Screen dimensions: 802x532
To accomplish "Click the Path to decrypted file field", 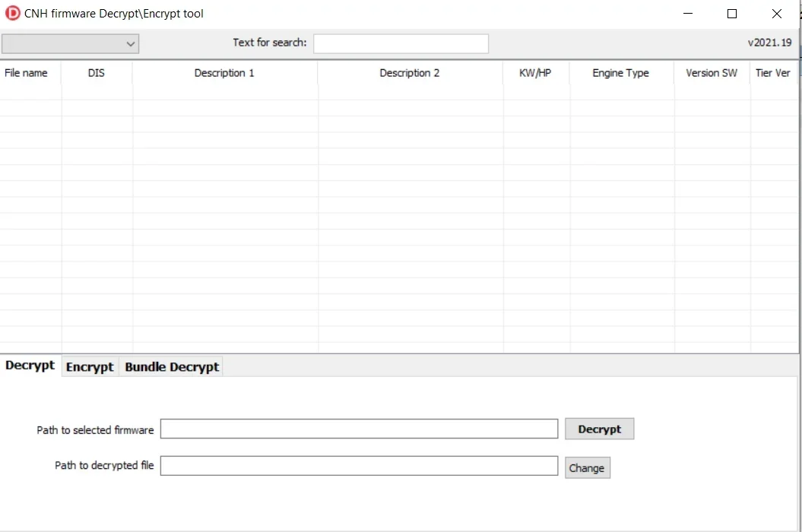I will [359, 466].
